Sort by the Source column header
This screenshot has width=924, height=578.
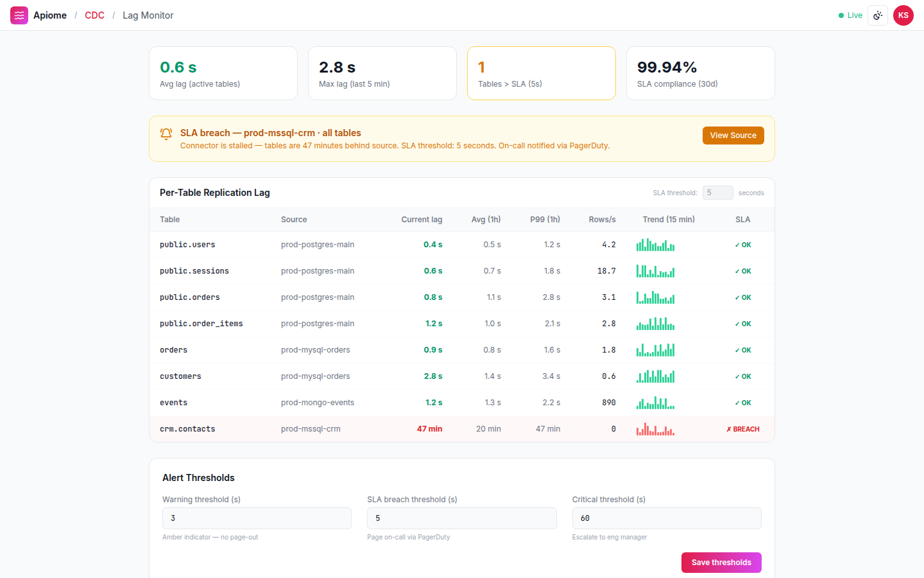point(294,220)
